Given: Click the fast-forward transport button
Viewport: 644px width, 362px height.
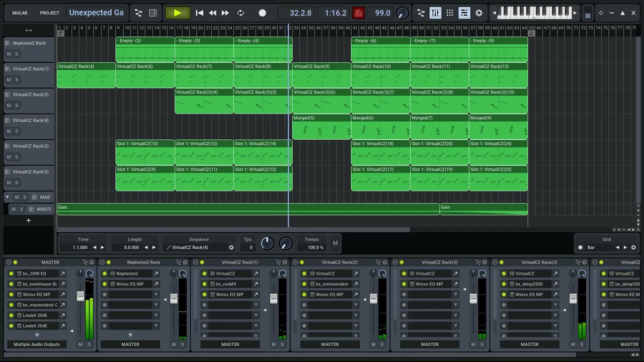Looking at the screenshot, I should click(225, 13).
